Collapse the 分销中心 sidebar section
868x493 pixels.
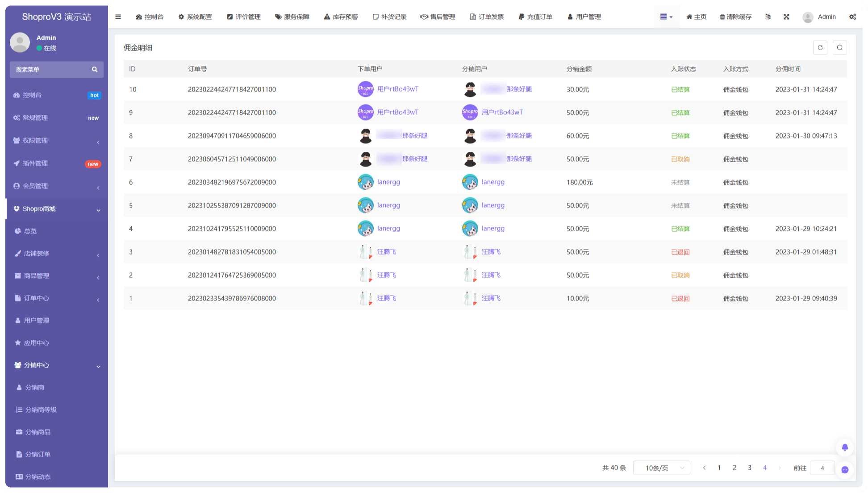[56, 365]
